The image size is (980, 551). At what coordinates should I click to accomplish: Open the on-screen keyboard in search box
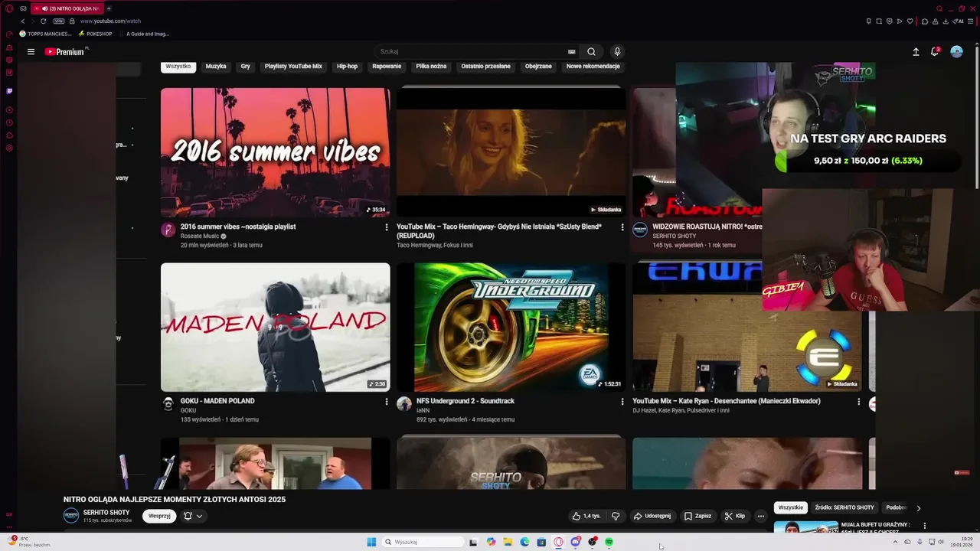pos(571,52)
